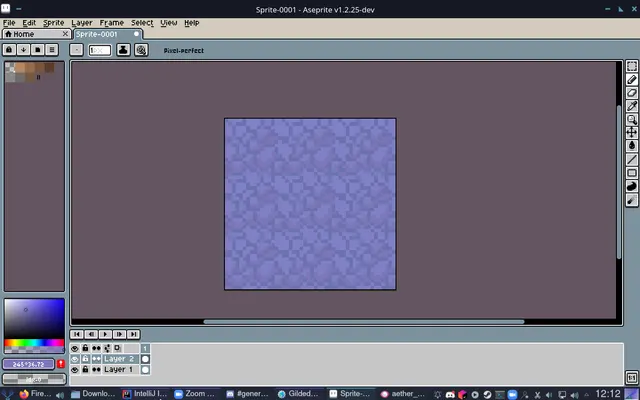Image resolution: width=640 pixels, height=400 pixels.
Task: Select the Line tool
Action: point(631,160)
